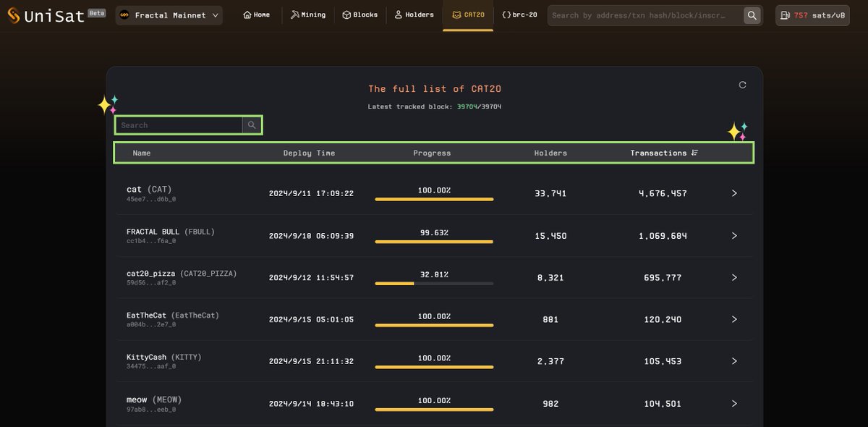
Task: Click the cat20_pizza progress bar
Action: [433, 284]
